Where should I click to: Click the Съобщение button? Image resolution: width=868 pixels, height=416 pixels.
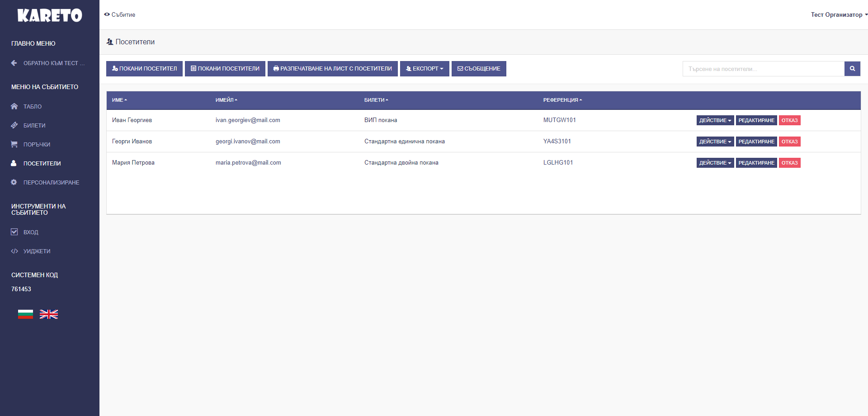479,69
